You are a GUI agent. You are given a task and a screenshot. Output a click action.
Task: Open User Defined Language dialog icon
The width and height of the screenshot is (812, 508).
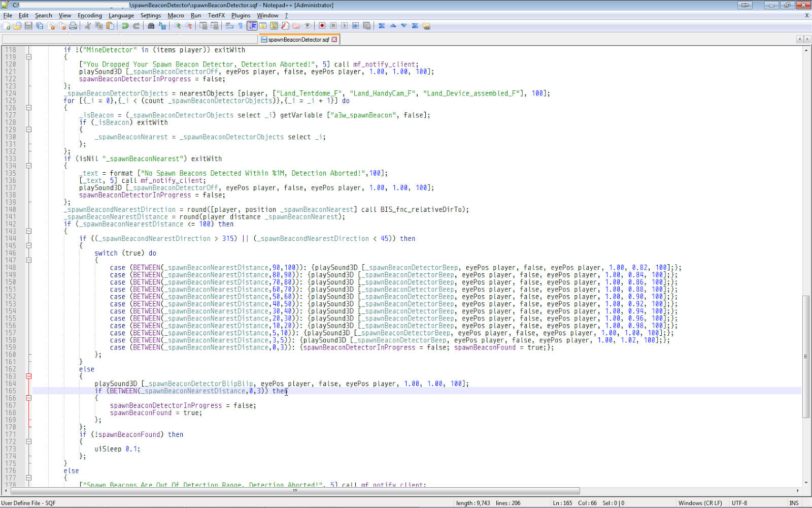tap(263, 26)
